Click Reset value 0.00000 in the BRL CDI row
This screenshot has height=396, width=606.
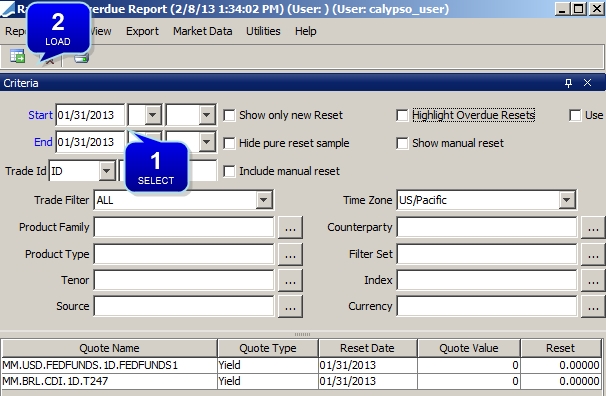(x=561, y=381)
